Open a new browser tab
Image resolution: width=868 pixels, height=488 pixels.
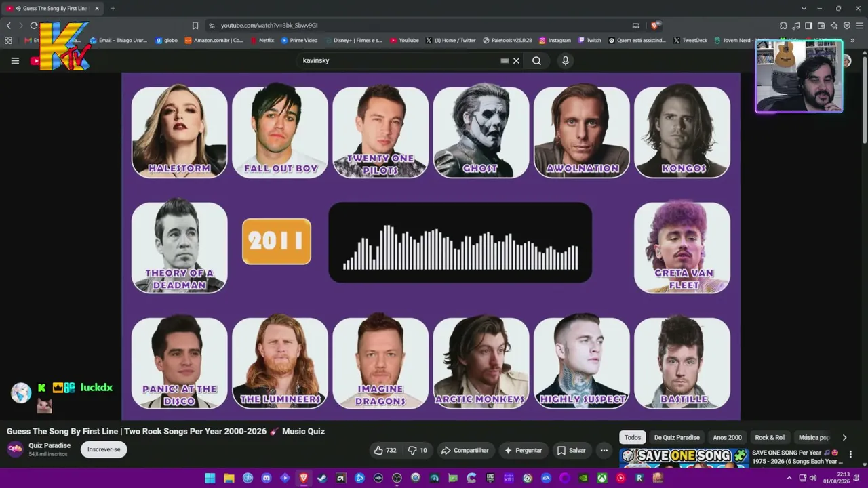[x=113, y=8]
